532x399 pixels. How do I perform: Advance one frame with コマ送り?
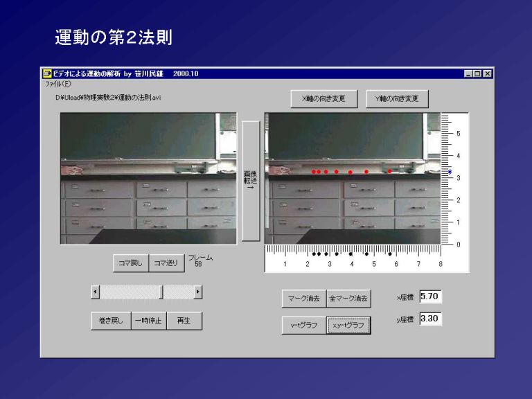166,263
